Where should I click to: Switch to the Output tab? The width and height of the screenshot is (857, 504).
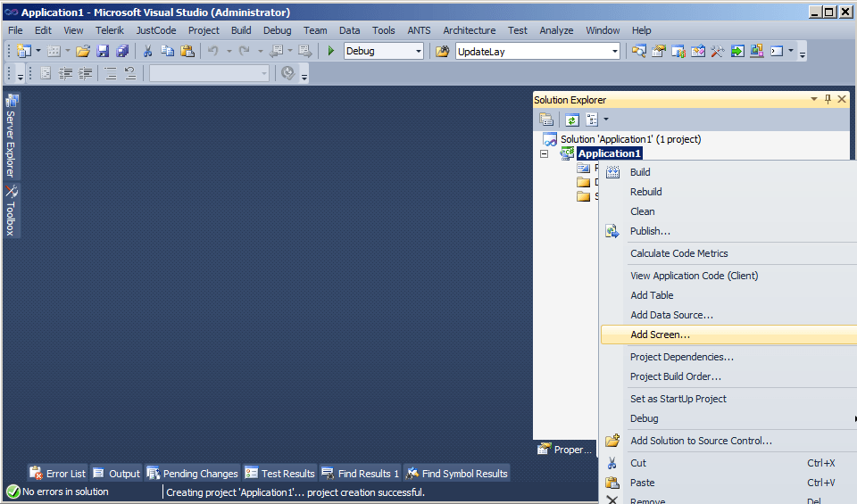(x=116, y=474)
